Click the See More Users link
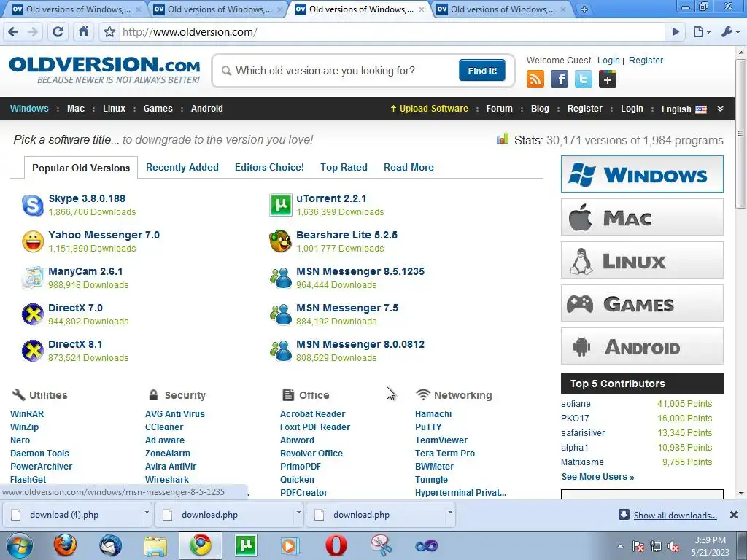 (597, 477)
